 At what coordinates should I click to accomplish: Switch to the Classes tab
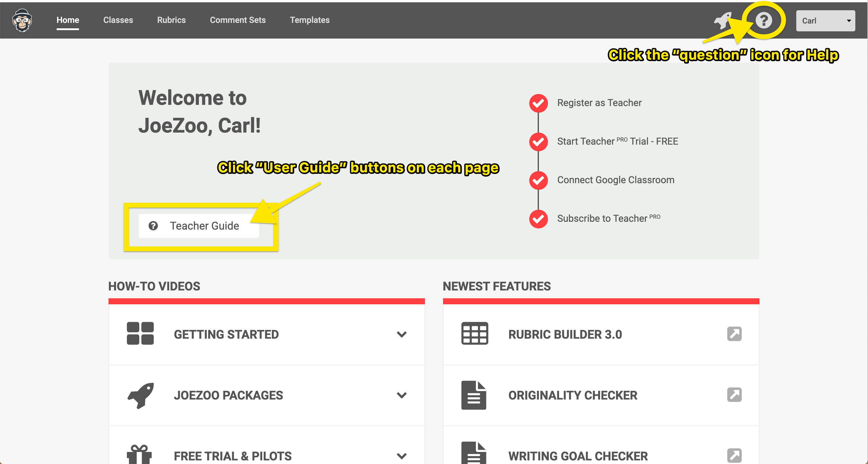118,20
